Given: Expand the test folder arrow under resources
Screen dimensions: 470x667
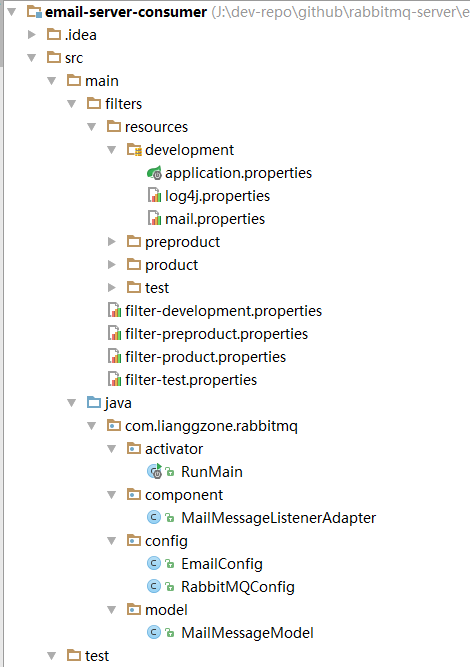Looking at the screenshot, I should pyautogui.click(x=111, y=288).
